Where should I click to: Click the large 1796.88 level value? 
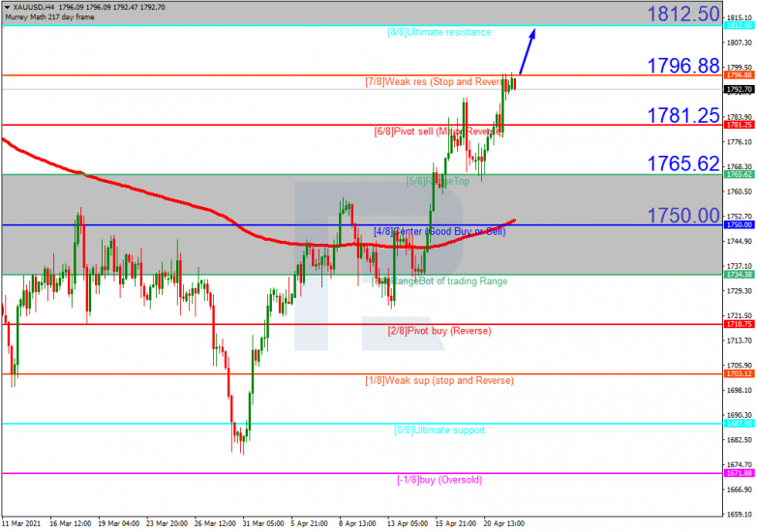coord(683,66)
